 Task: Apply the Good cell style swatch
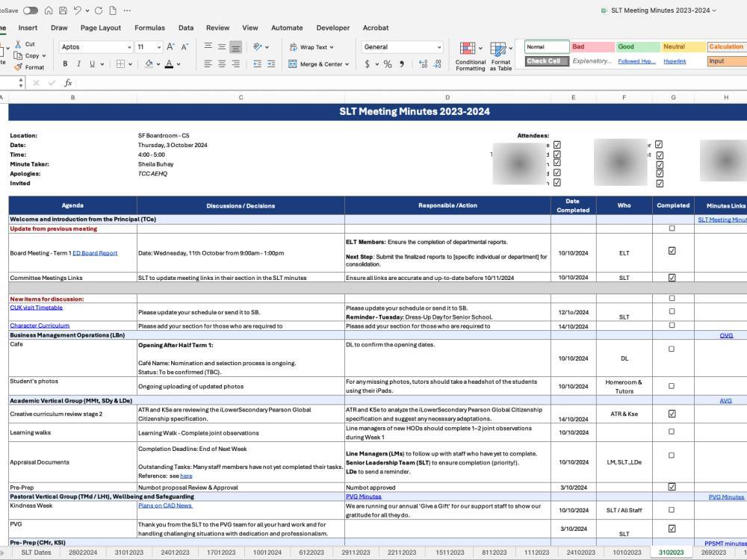coord(638,46)
